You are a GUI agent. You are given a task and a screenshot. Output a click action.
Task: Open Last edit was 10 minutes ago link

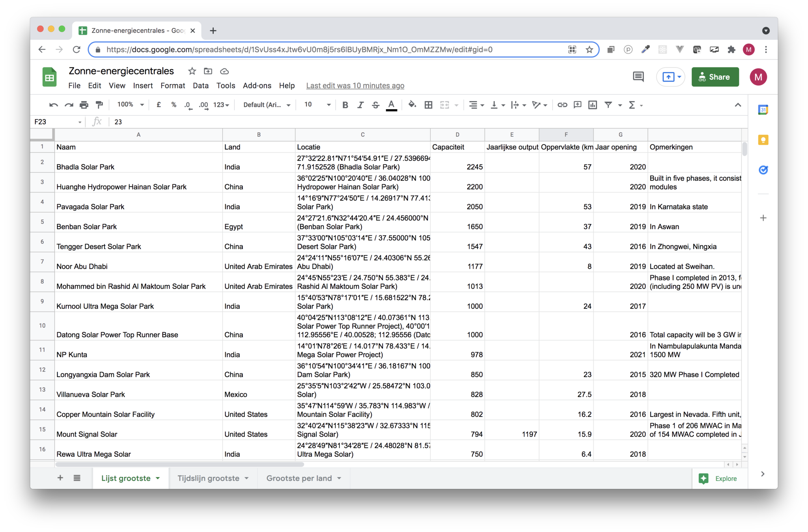tap(355, 86)
